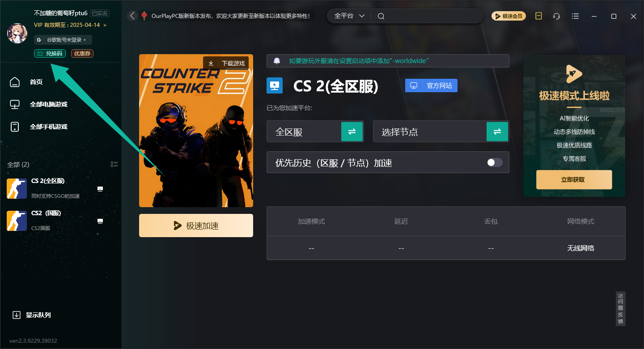Click the user avatar picture
Image resolution: width=644 pixels, height=349 pixels.
(17, 33)
